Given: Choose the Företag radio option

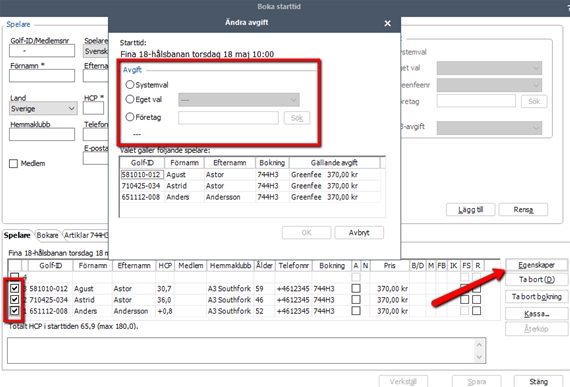Looking at the screenshot, I should coord(130,117).
